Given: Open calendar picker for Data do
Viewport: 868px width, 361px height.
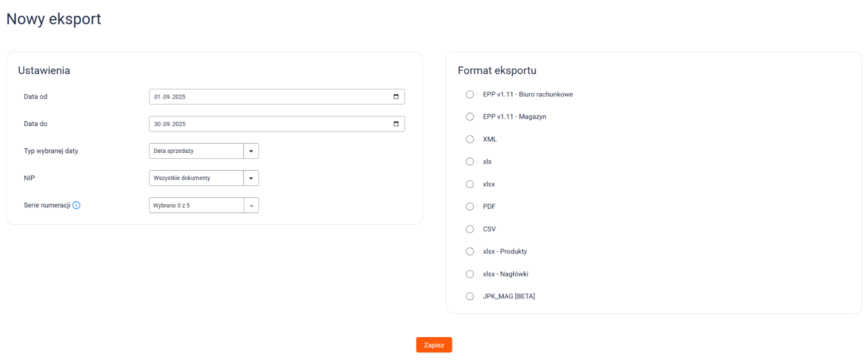Looking at the screenshot, I should tap(396, 124).
